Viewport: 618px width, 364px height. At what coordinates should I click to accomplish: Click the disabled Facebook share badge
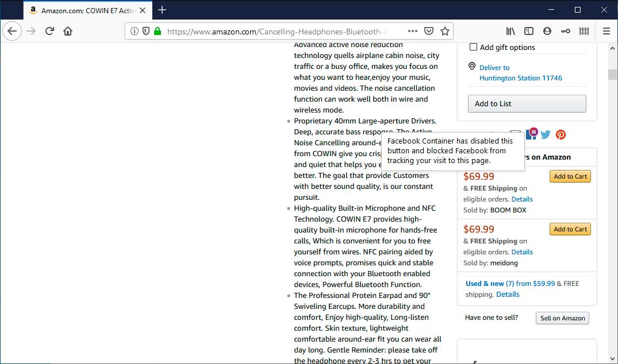tap(532, 134)
